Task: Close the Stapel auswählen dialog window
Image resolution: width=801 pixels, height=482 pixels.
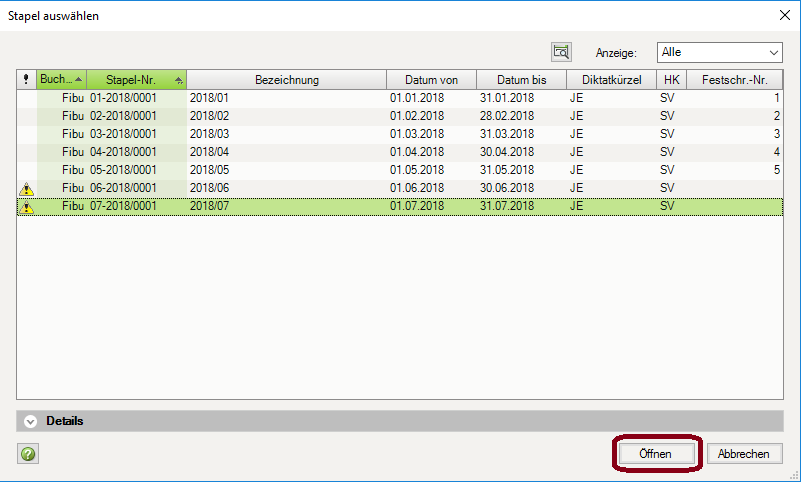Action: (783, 15)
